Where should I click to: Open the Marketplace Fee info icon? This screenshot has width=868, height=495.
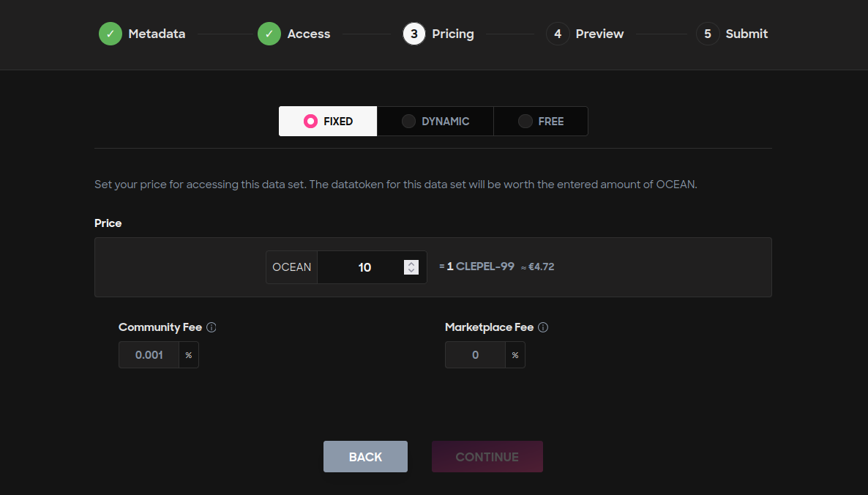point(543,327)
